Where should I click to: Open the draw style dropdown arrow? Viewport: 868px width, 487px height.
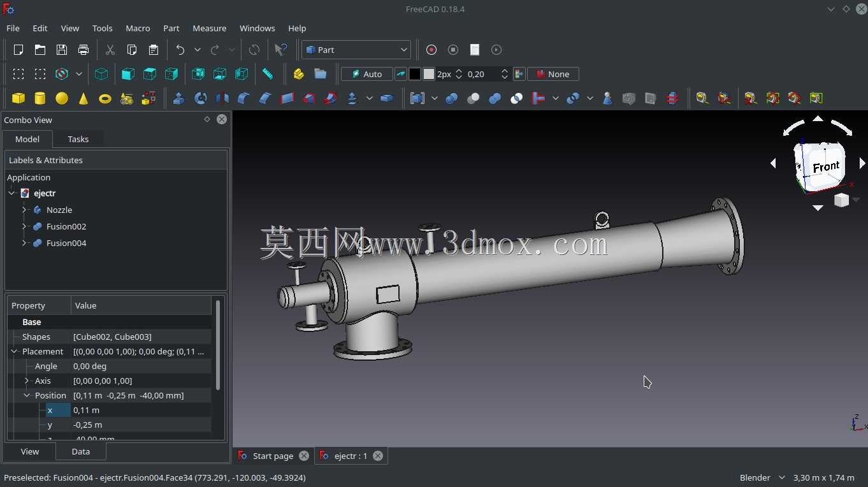(79, 74)
